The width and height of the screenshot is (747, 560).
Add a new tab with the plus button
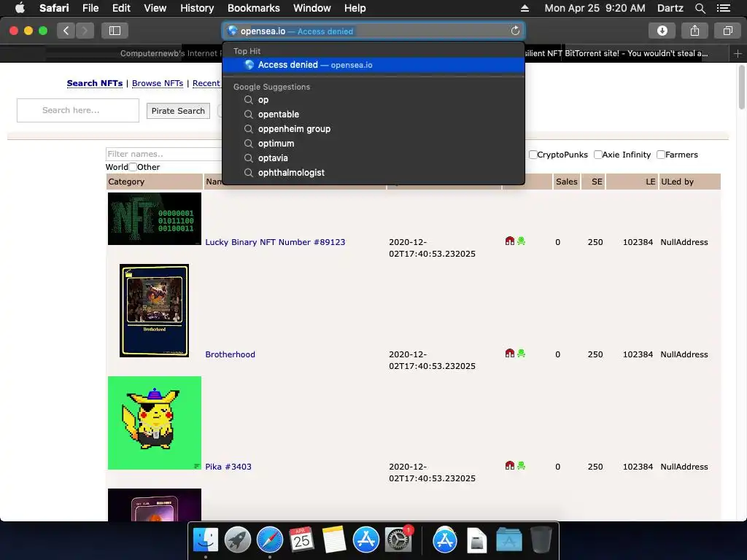coord(738,53)
